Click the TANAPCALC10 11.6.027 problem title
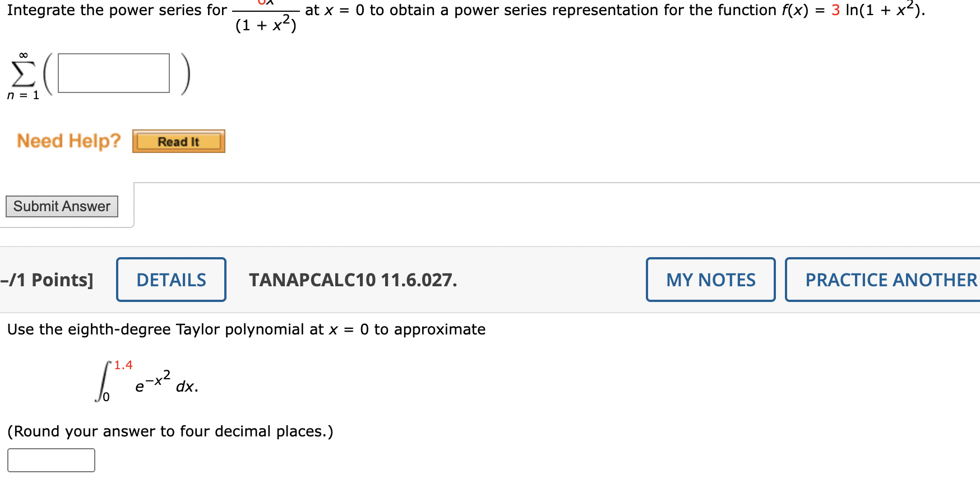 coord(352,280)
